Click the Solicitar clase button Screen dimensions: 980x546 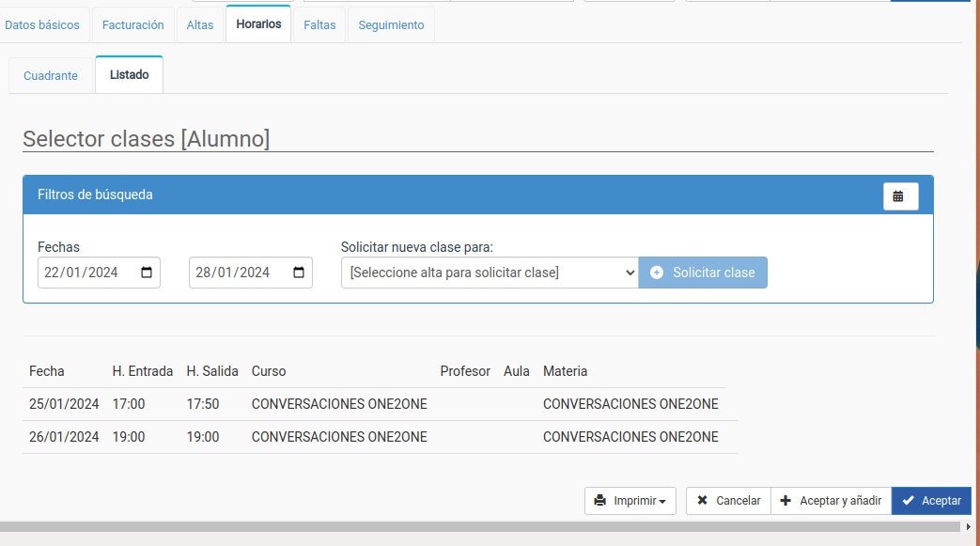click(703, 273)
